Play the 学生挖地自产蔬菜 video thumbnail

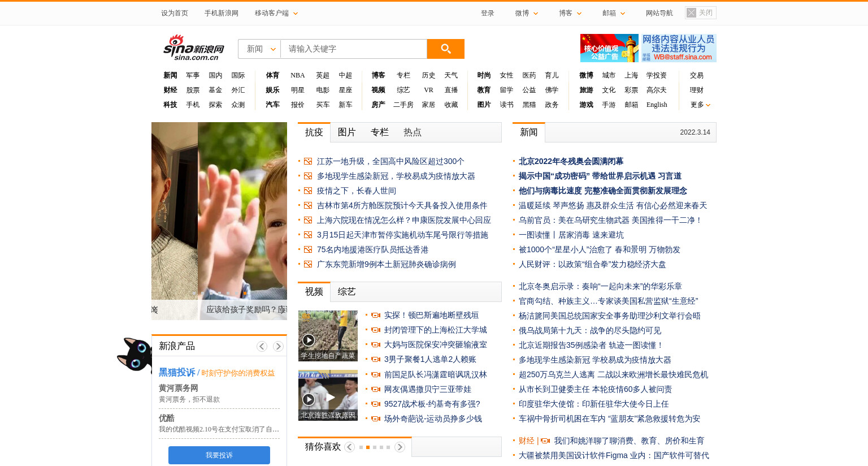coord(328,335)
